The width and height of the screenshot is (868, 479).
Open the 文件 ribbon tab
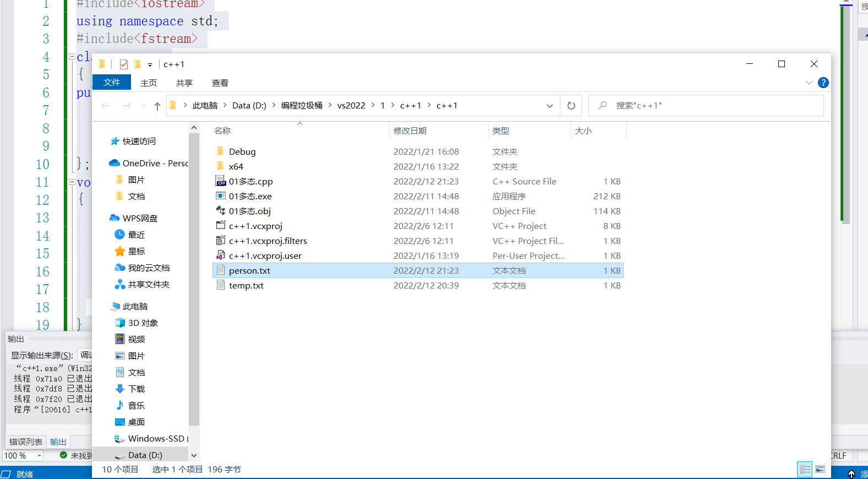pyautogui.click(x=112, y=83)
